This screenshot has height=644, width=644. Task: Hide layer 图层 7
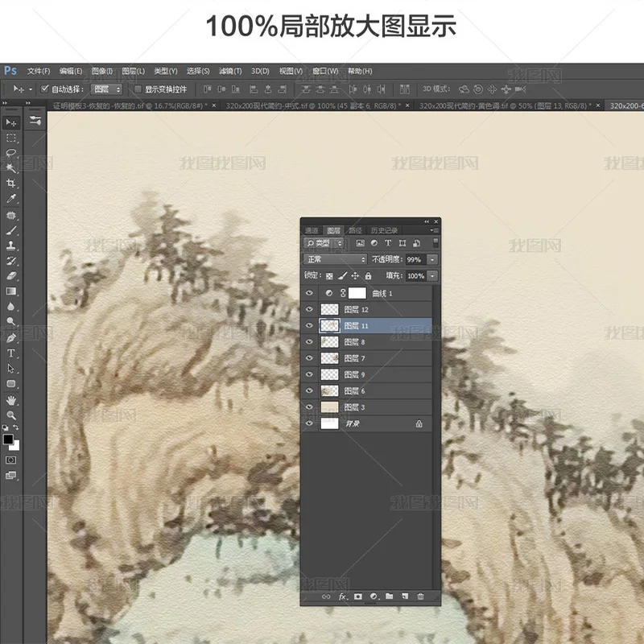tap(309, 358)
